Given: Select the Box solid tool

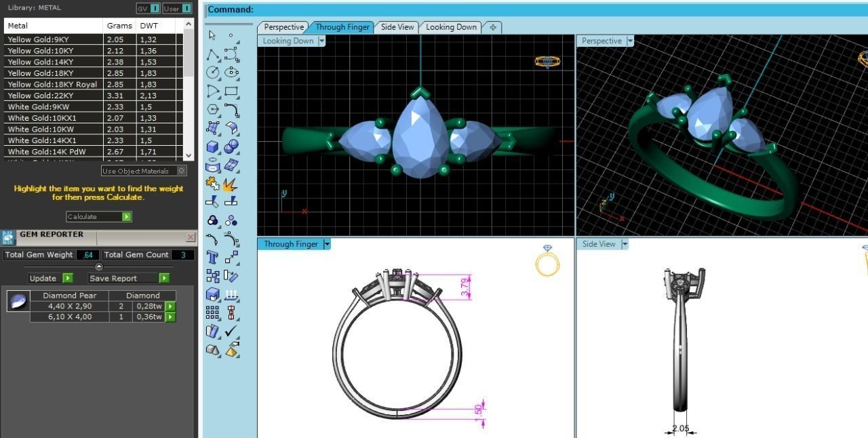Looking at the screenshot, I should (212, 146).
